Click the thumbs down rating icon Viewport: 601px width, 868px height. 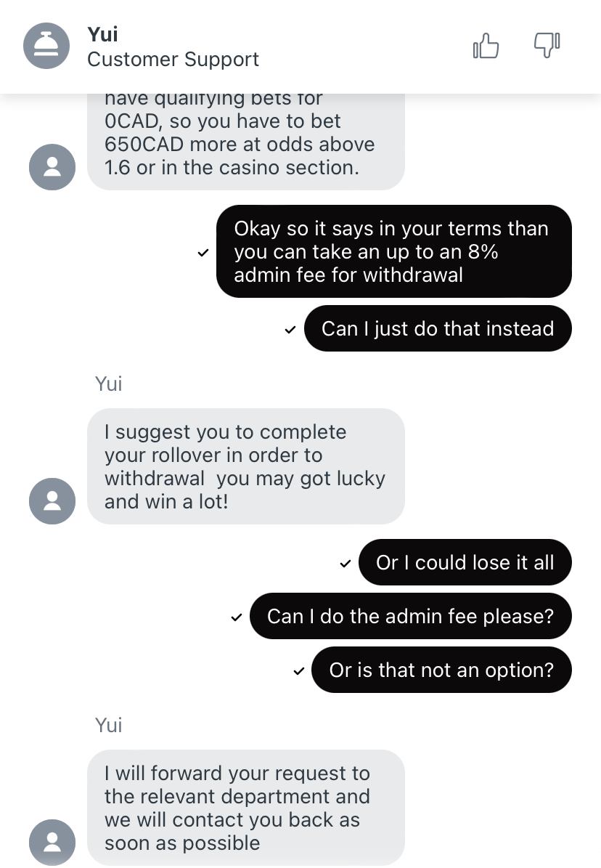[x=547, y=45]
